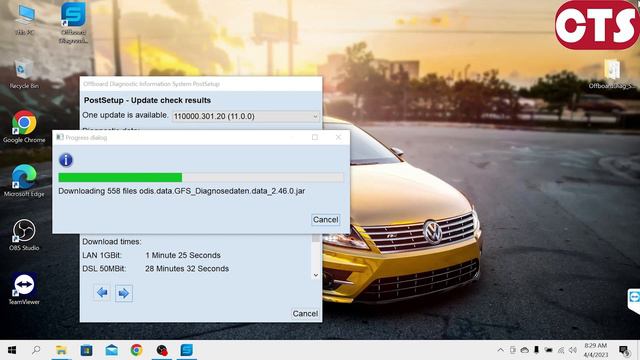Open Microsoft Store from the taskbar
The width and height of the screenshot is (640, 360).
pyautogui.click(x=86, y=350)
